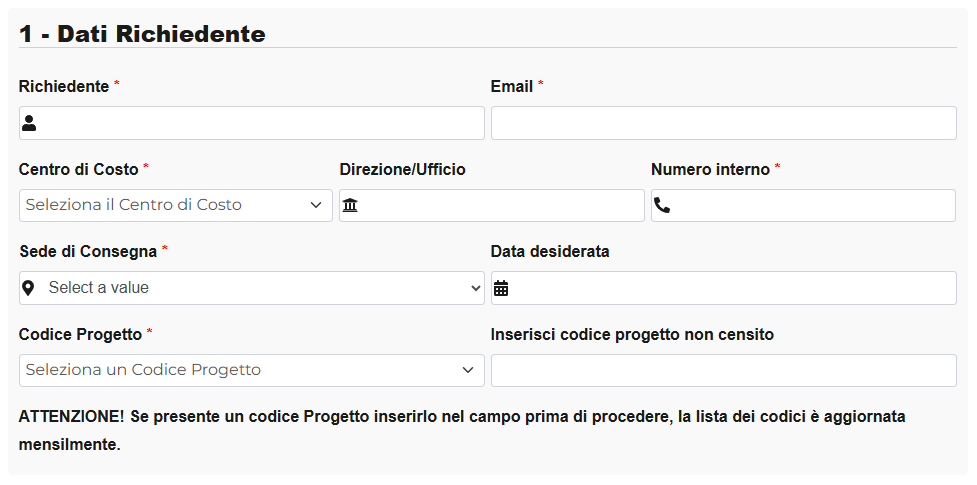This screenshot has height=485, width=977.
Task: Open the 'Seleziona il Centro di Costo' dropdown
Action: (175, 205)
